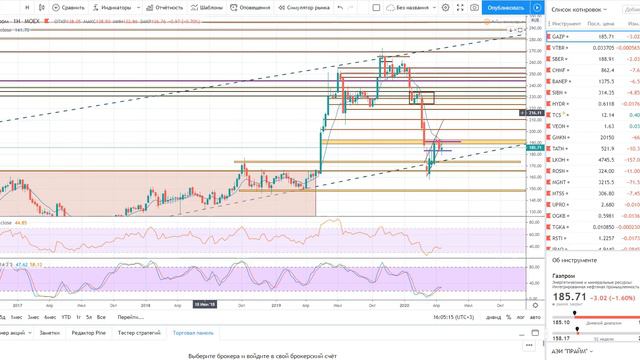The width and height of the screenshot is (640, 360).
Task: Click the daily range marker in instrument info
Action: [575, 313]
